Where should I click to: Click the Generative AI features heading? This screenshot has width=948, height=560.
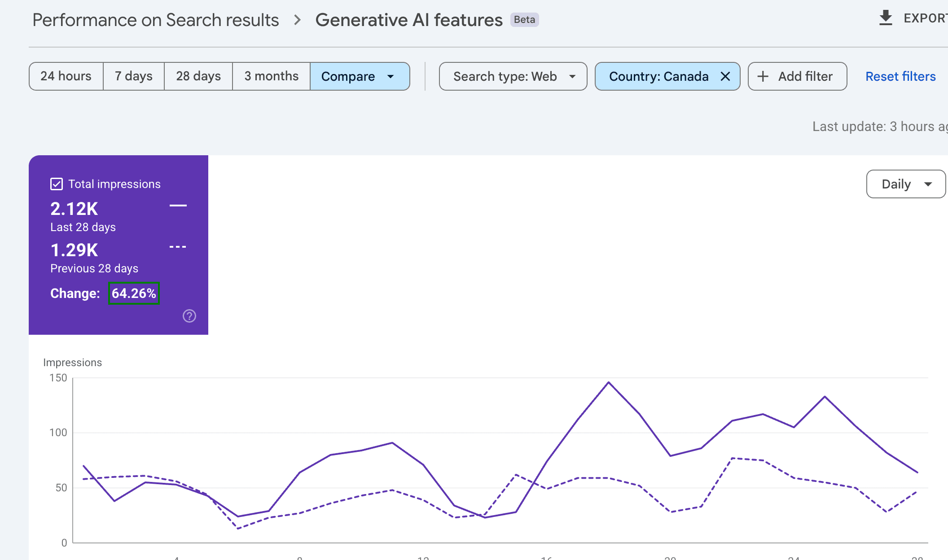409,20
